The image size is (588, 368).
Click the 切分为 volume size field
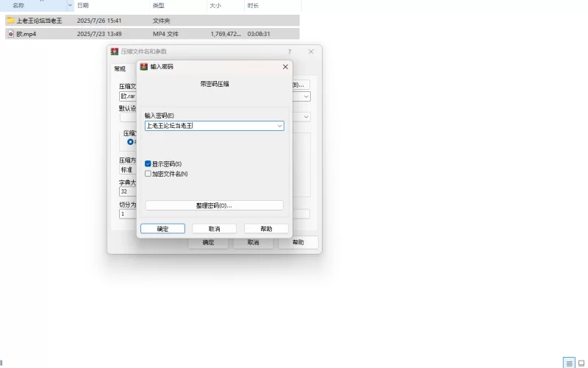click(x=128, y=213)
